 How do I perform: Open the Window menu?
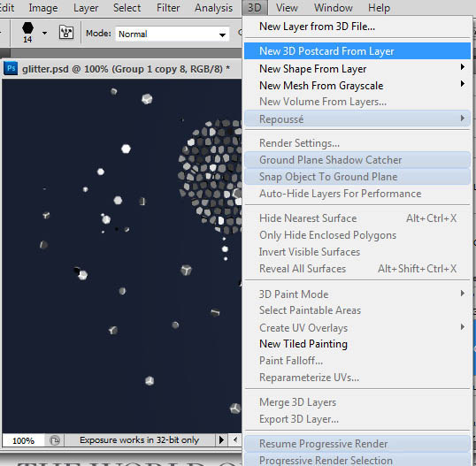[x=333, y=8]
